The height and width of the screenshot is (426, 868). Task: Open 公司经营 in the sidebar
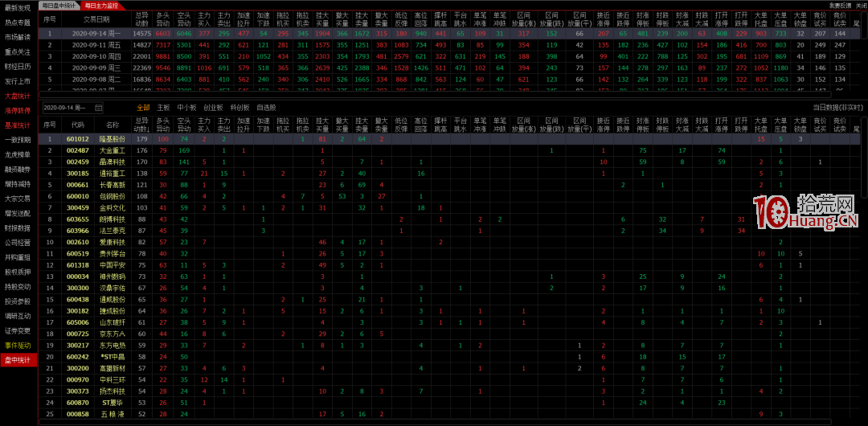coord(18,243)
